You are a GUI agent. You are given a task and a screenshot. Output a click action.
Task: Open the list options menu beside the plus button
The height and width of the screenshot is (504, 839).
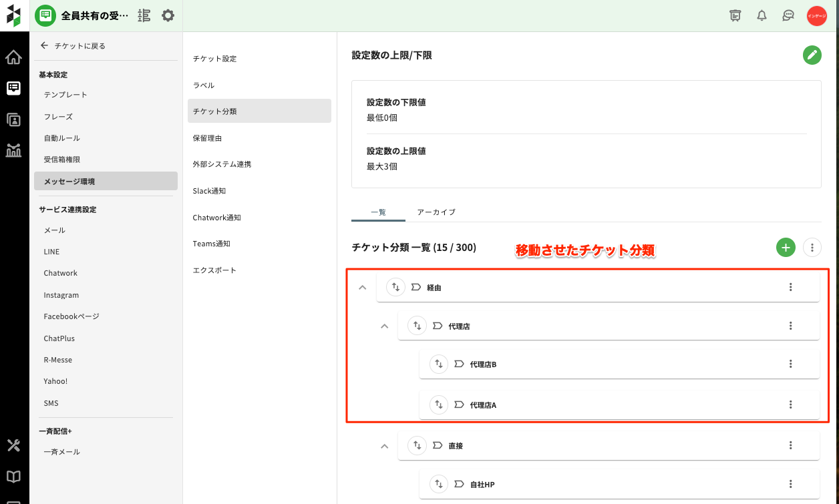tap(812, 248)
